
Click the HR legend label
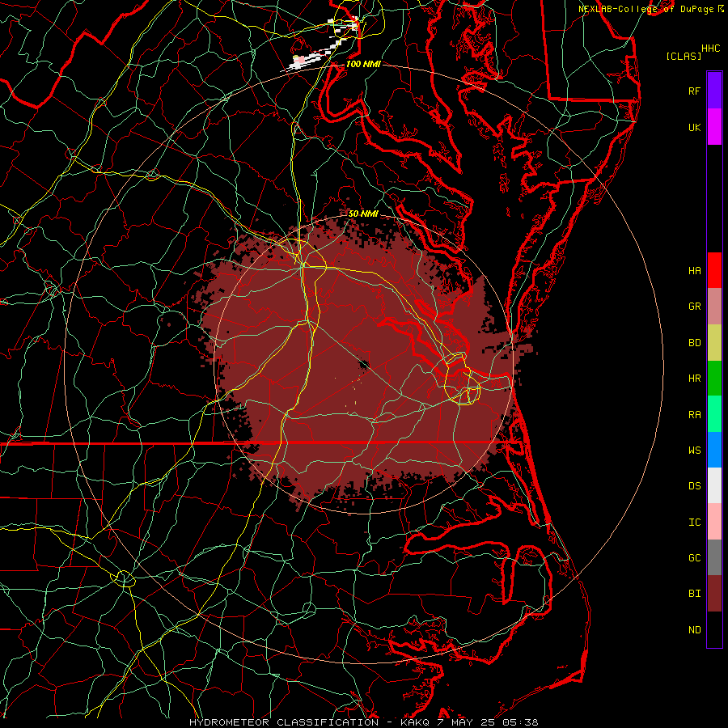pos(695,379)
